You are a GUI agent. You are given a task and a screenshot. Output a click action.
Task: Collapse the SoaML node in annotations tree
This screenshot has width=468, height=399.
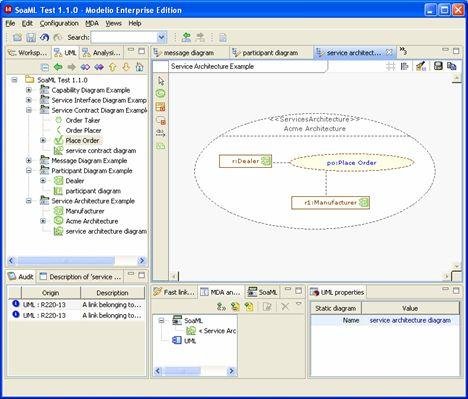[x=162, y=321]
